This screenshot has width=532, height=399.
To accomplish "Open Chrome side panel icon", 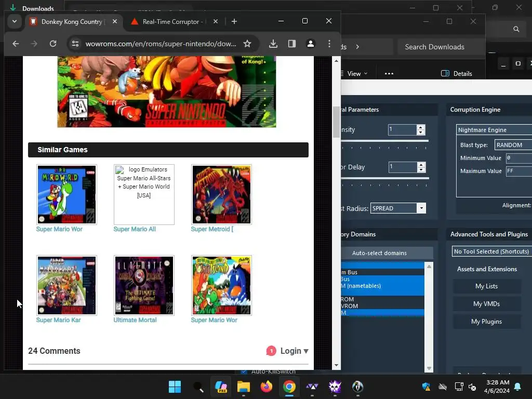I will coord(292,44).
